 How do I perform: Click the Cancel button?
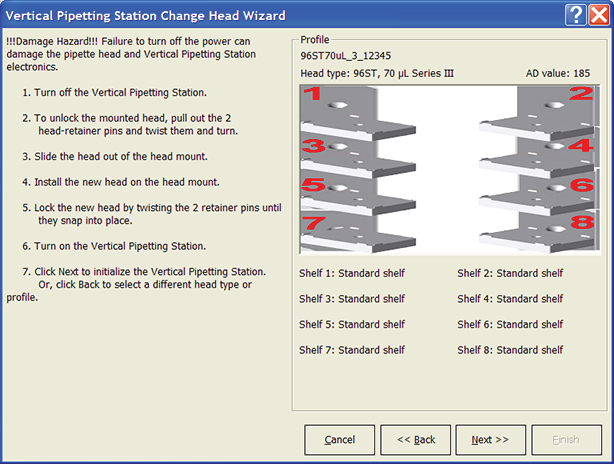click(x=339, y=440)
